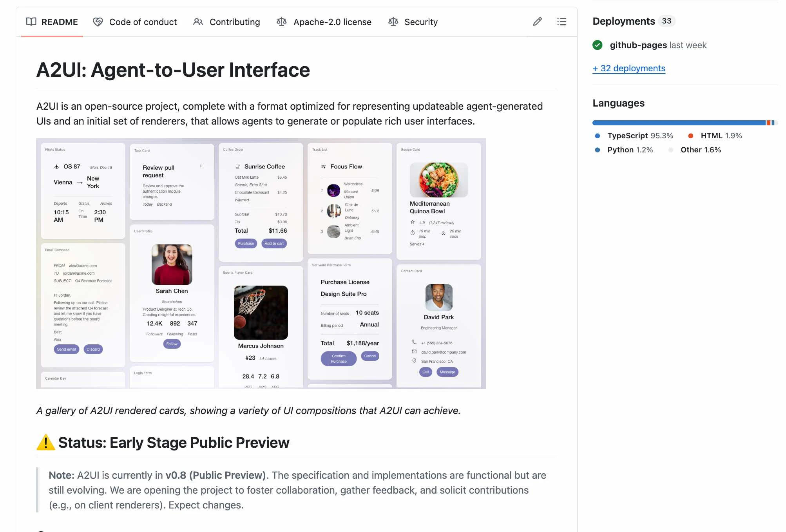This screenshot has width=786, height=532.
Task: Click Purchase button in Coffee Order card
Action: point(246,244)
